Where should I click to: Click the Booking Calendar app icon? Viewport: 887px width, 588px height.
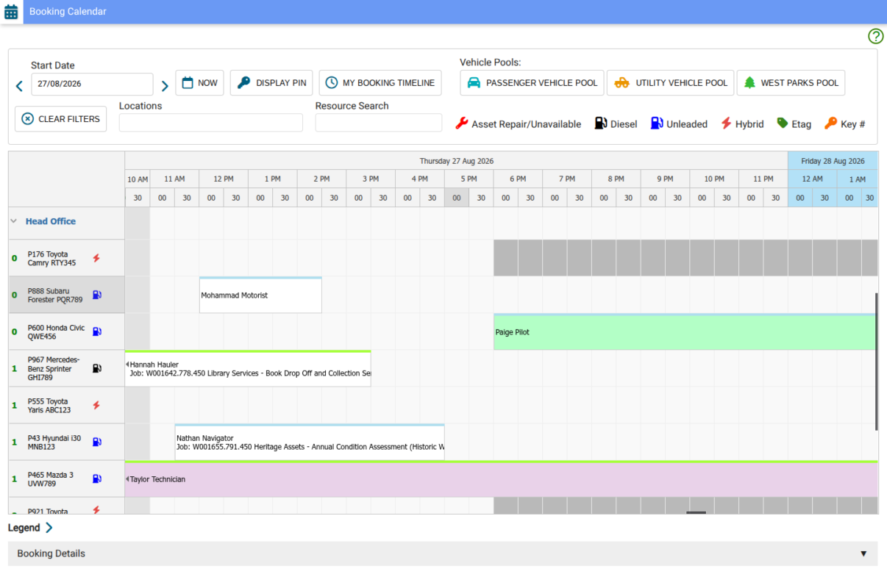11,12
